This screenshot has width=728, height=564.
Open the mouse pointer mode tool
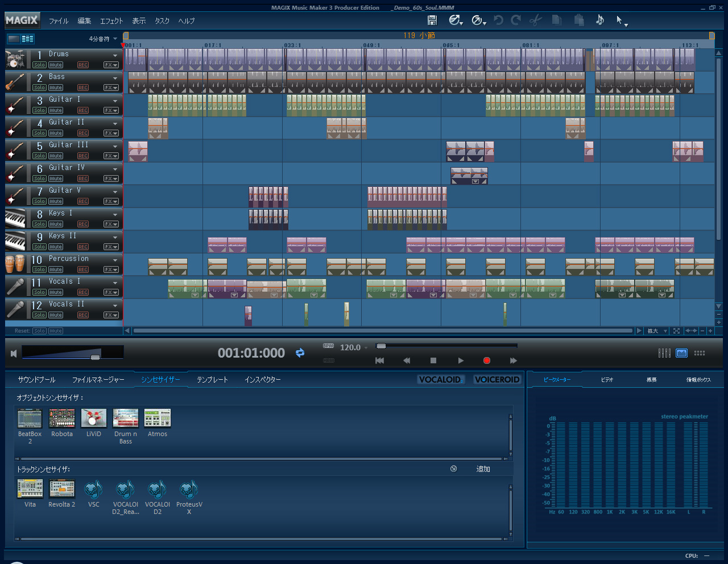point(622,21)
